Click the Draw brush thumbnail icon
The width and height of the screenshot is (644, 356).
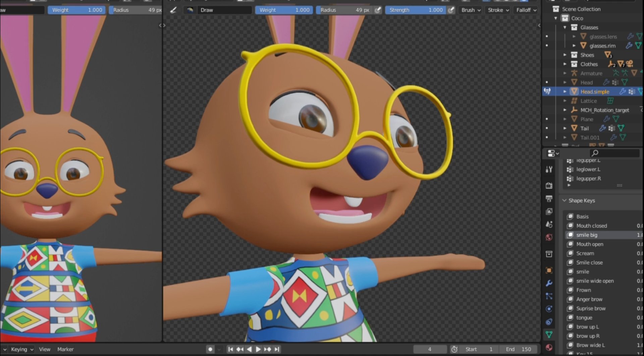tap(190, 10)
